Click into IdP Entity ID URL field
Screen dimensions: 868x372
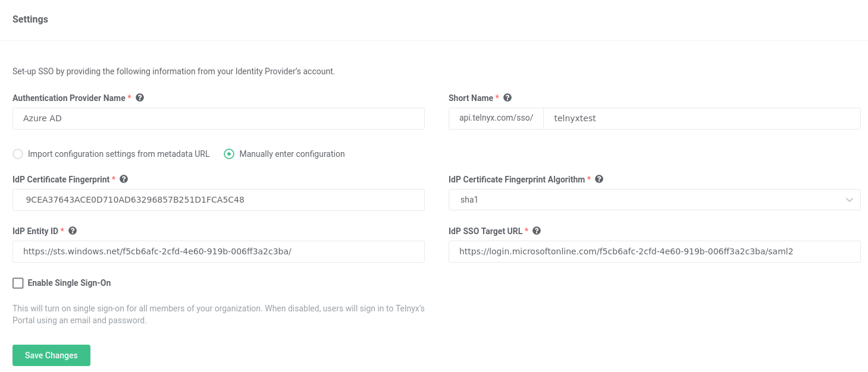(x=218, y=251)
